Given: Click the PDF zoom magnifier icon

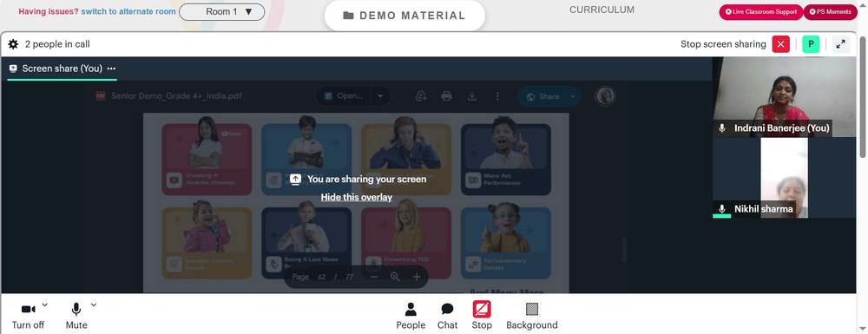Looking at the screenshot, I should pyautogui.click(x=395, y=277).
